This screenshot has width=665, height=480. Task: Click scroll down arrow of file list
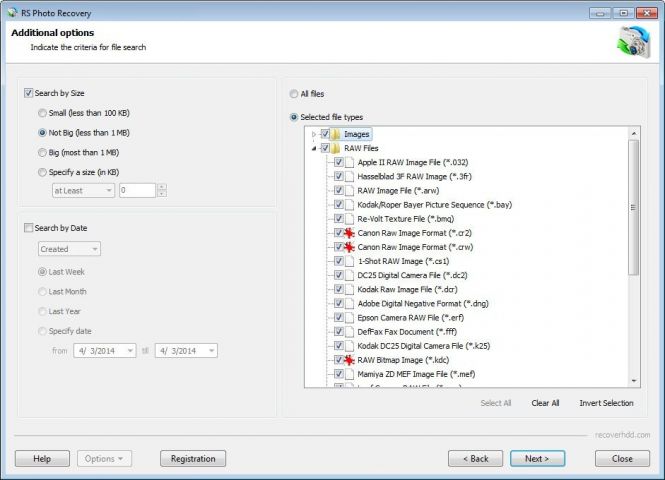click(634, 381)
